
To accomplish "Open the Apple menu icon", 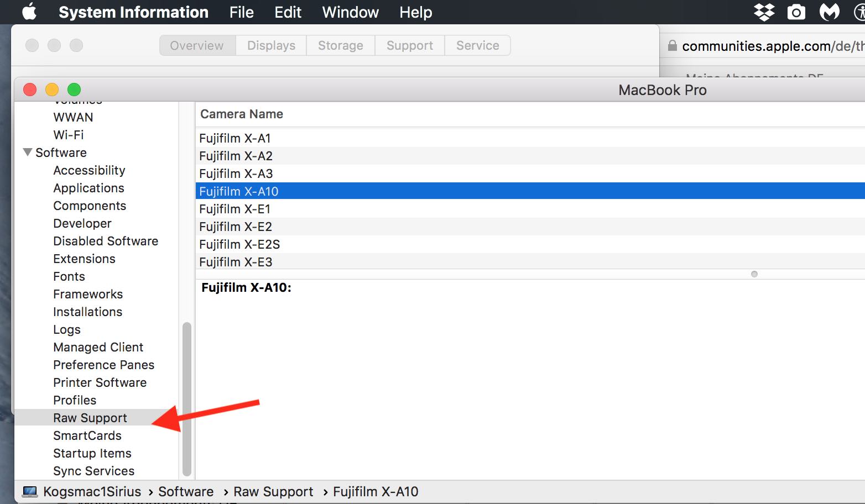I will (x=30, y=12).
